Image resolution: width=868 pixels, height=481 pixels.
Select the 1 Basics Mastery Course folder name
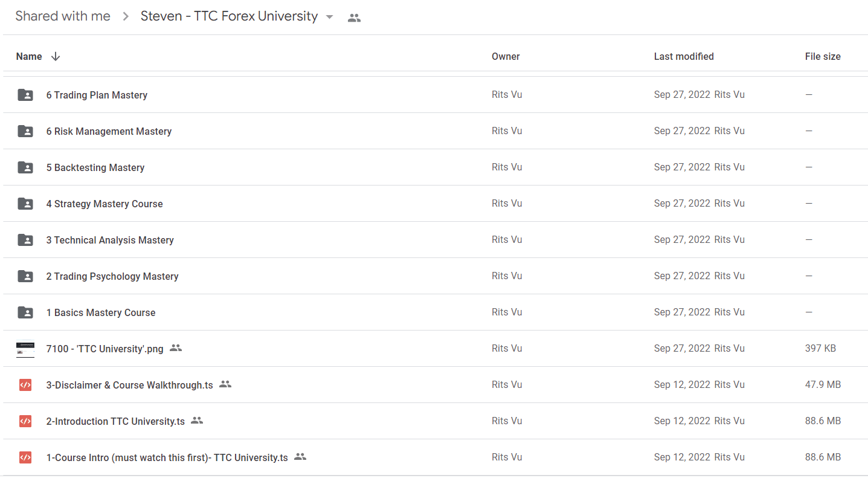101,312
